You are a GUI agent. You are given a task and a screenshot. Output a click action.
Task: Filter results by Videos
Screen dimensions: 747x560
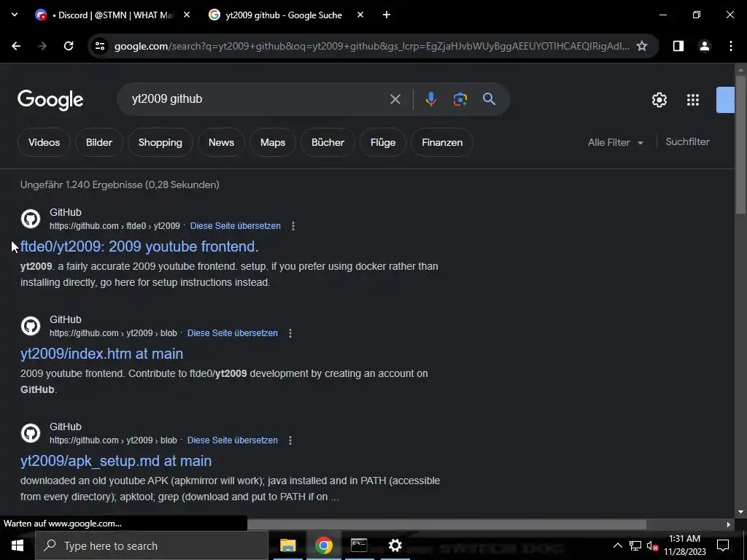point(44,142)
